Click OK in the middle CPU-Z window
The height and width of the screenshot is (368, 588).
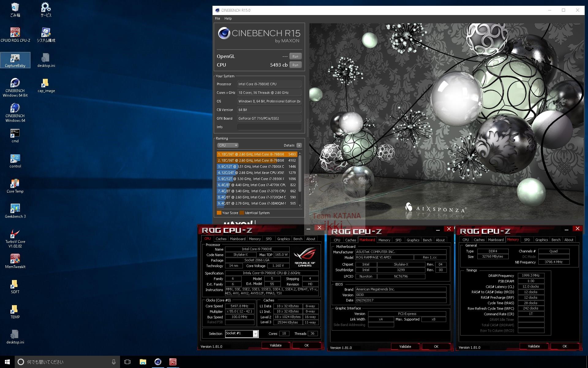(436, 347)
